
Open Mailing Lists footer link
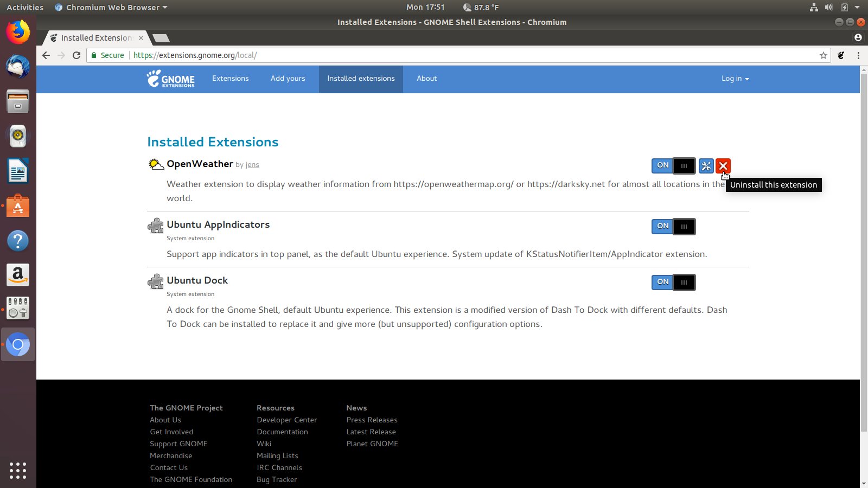(277, 455)
